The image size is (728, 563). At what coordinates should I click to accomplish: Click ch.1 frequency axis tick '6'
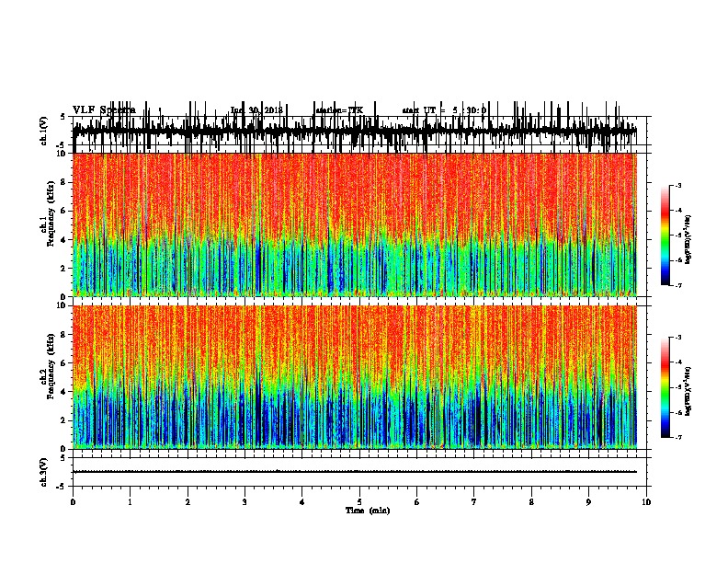coord(64,211)
